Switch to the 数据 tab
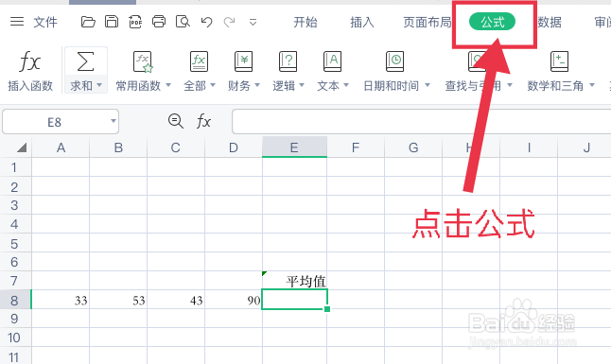 550,22
